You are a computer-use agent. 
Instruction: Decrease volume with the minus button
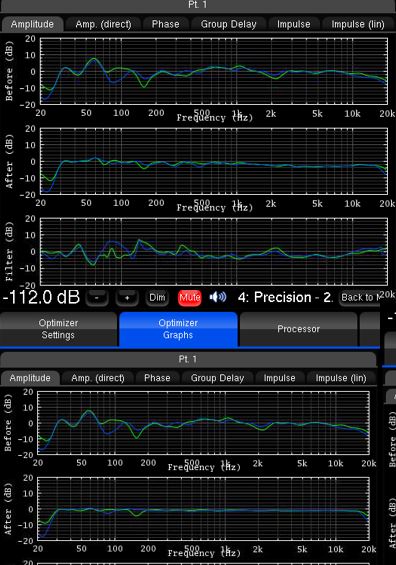[x=97, y=298]
